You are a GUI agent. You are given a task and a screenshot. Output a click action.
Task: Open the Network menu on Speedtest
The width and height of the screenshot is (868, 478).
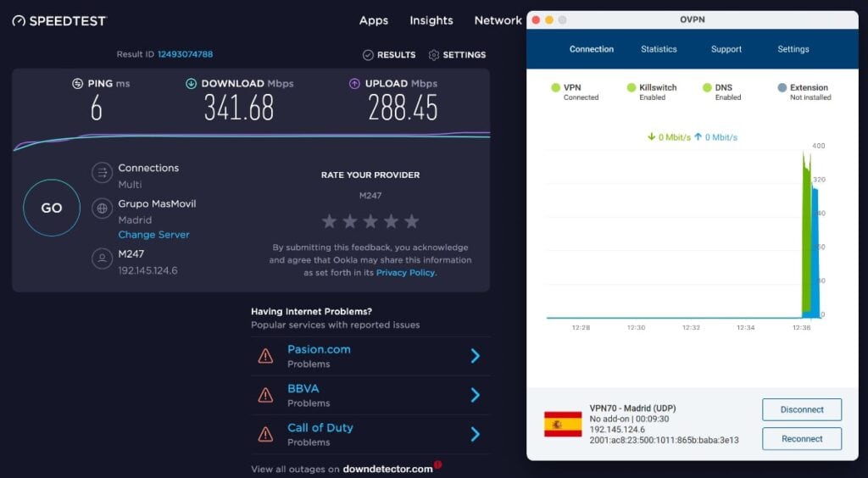point(498,20)
